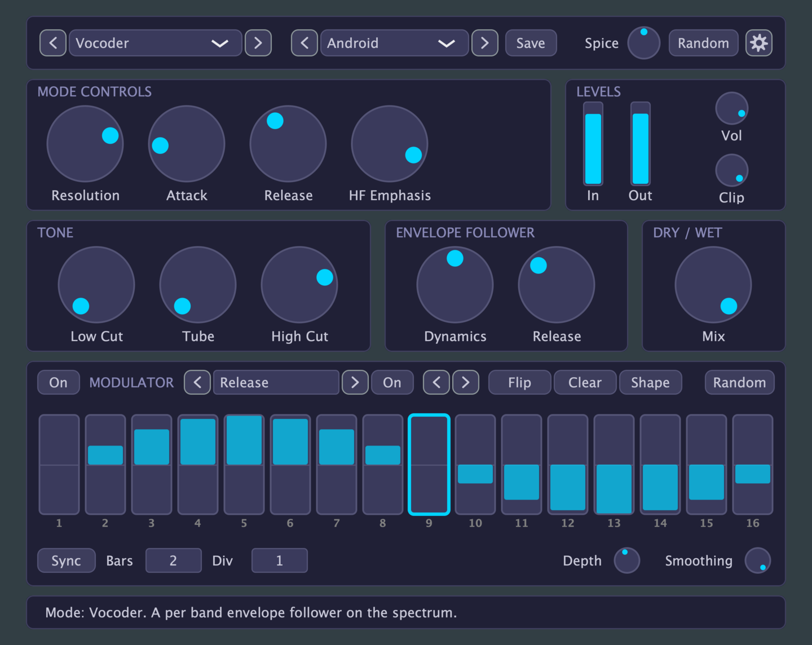Open the Android preset dropdown
The height and width of the screenshot is (645, 812).
tap(395, 43)
